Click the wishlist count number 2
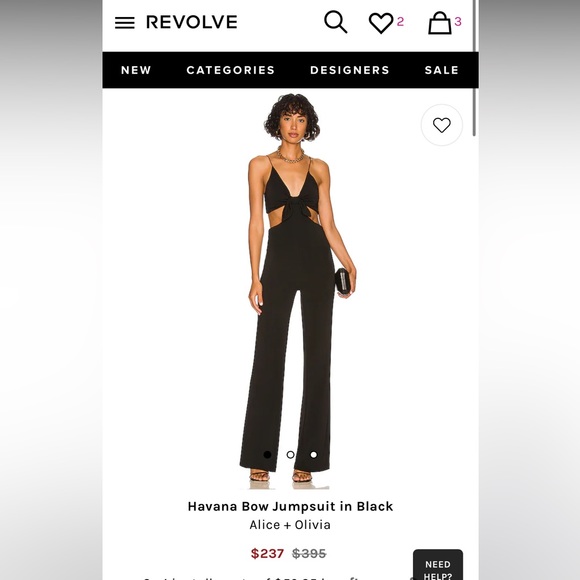The width and height of the screenshot is (580, 580). point(400,21)
